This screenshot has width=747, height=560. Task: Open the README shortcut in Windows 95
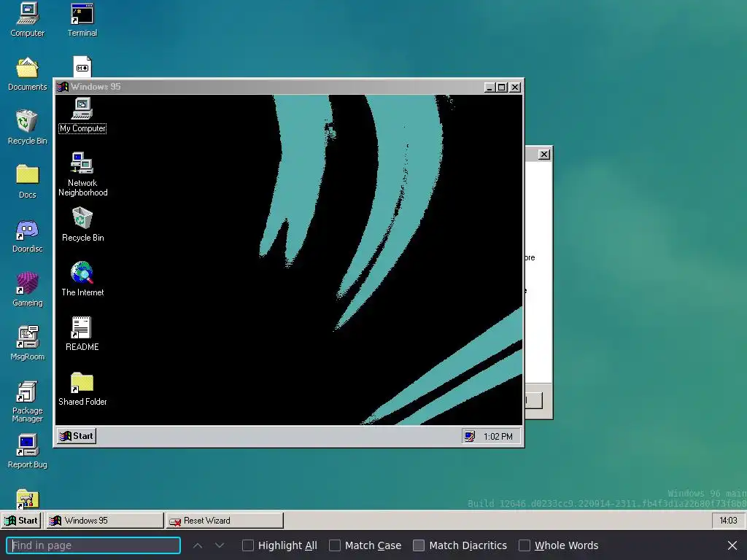click(x=82, y=334)
